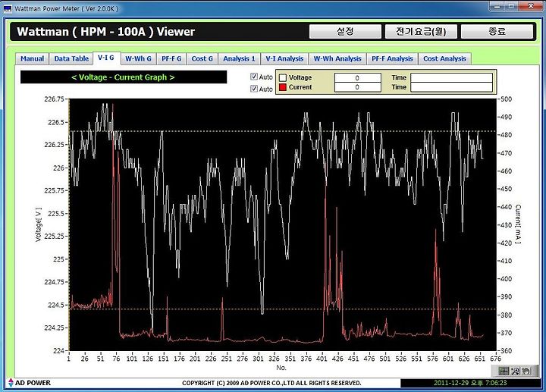
Task: Click the Time field in the Current row
Action: [x=451, y=87]
